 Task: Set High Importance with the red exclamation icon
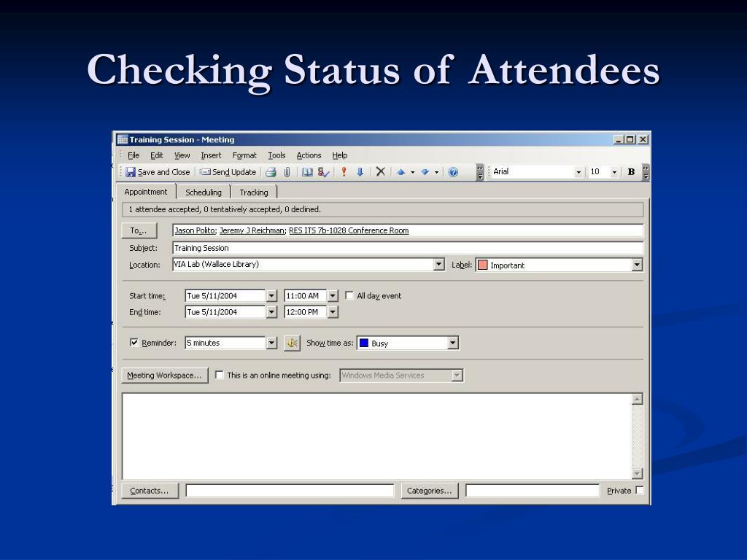(344, 172)
